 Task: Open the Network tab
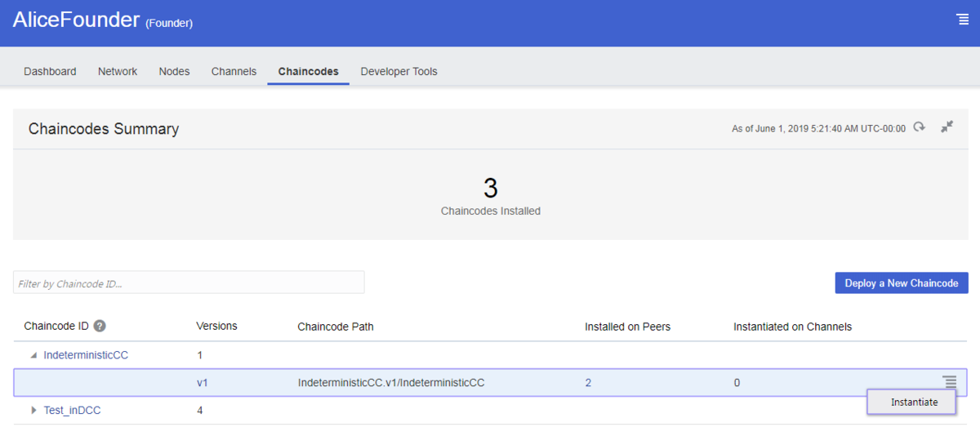[118, 72]
